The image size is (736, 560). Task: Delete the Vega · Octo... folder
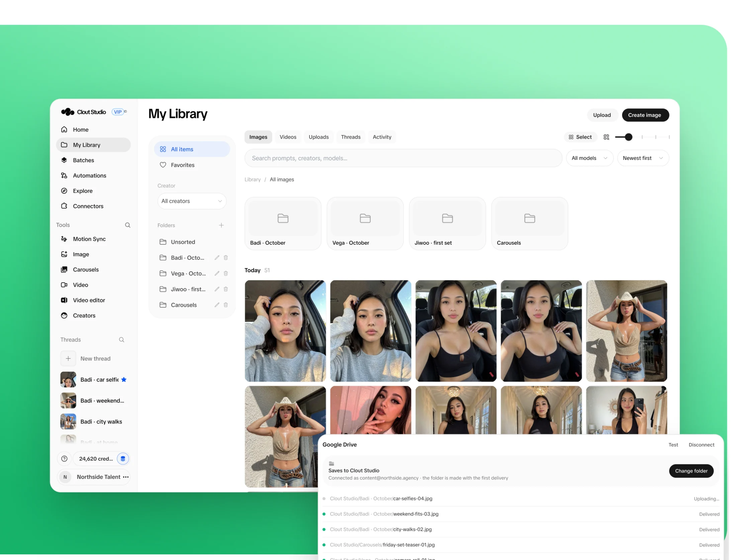point(226,274)
